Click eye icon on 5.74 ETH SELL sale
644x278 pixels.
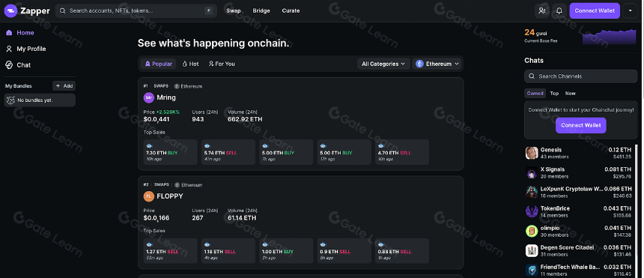click(x=207, y=146)
